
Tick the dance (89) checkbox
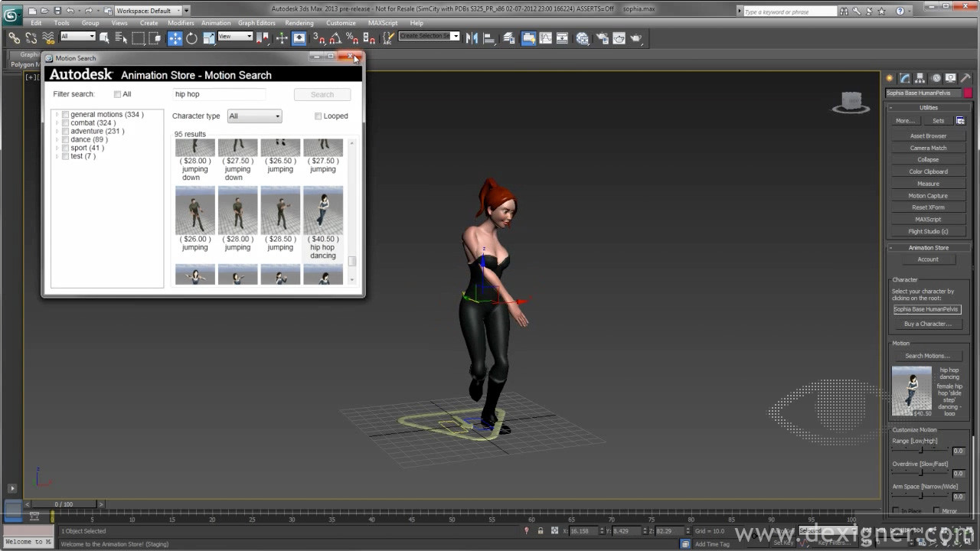coord(66,140)
